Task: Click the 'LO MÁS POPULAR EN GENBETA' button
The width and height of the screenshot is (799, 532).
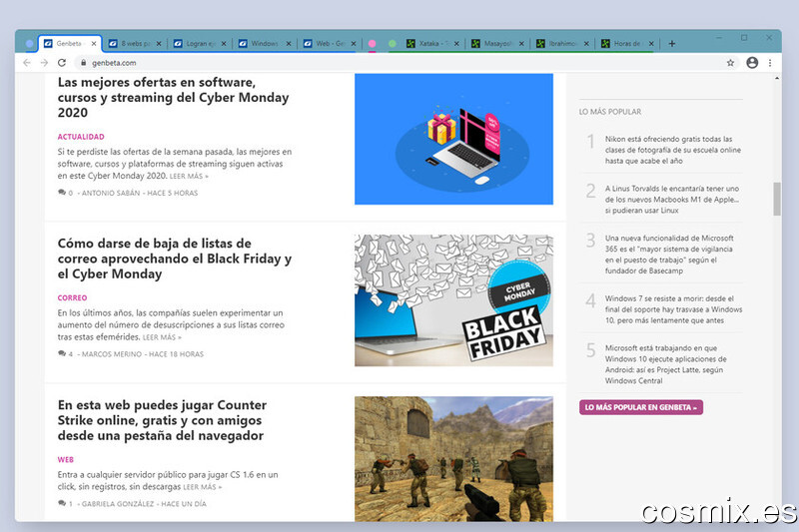Action: [641, 407]
